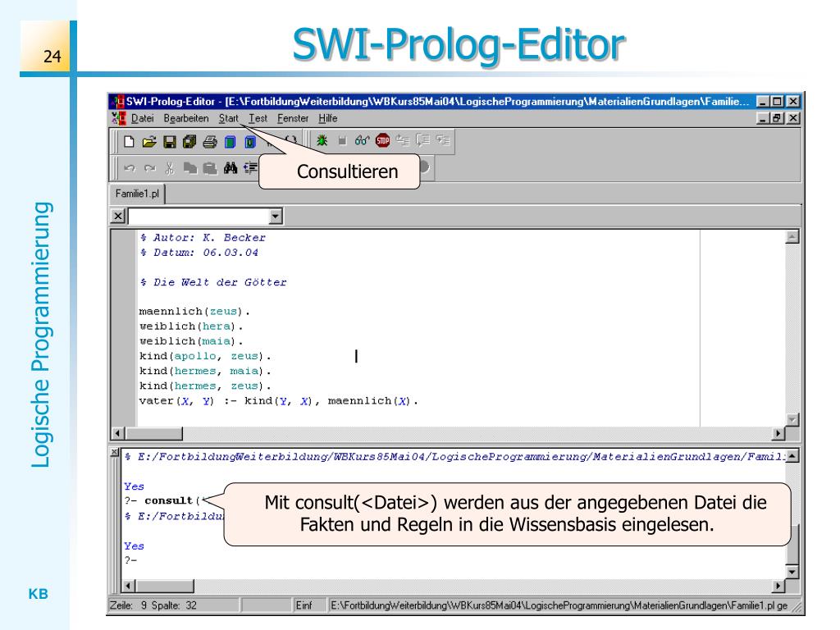Click the binoculars Find icon
The image size is (840, 630).
tap(231, 168)
